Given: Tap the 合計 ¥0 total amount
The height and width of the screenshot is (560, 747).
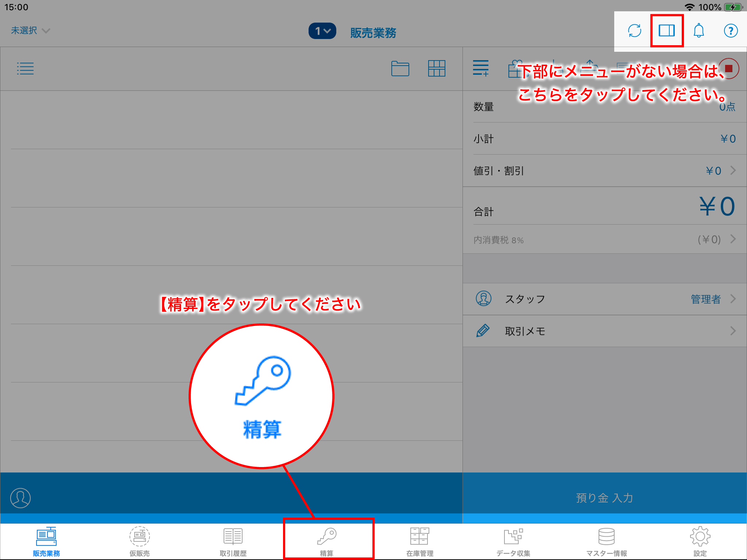Looking at the screenshot, I should 717,206.
